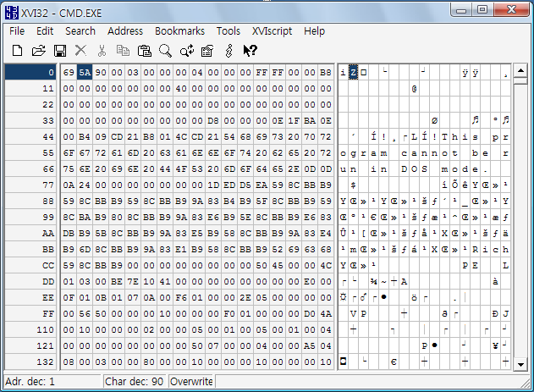Open Find with the magnifier icon
The height and width of the screenshot is (392, 534).
166,51
